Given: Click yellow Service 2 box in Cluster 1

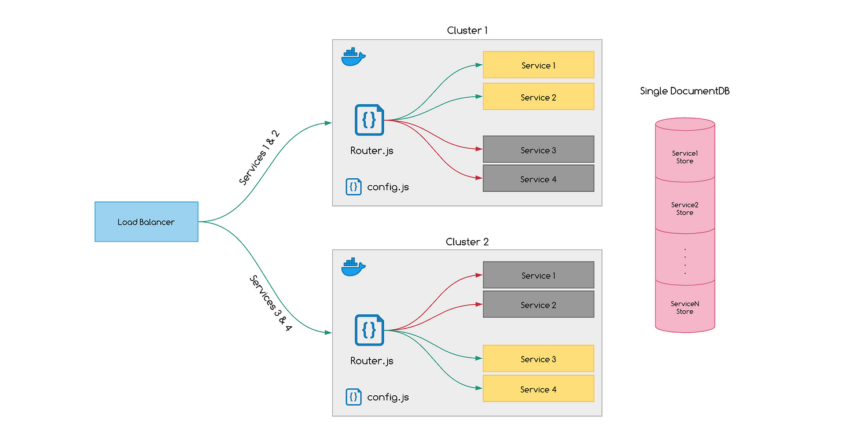Looking at the screenshot, I should click(x=539, y=97).
